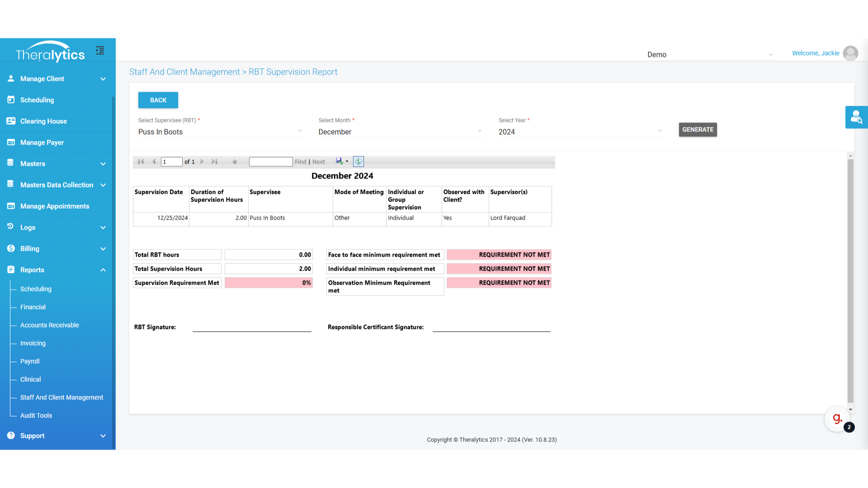868x488 pixels.
Task: Collapse the sidebar menu toggle icon
Action: point(100,51)
